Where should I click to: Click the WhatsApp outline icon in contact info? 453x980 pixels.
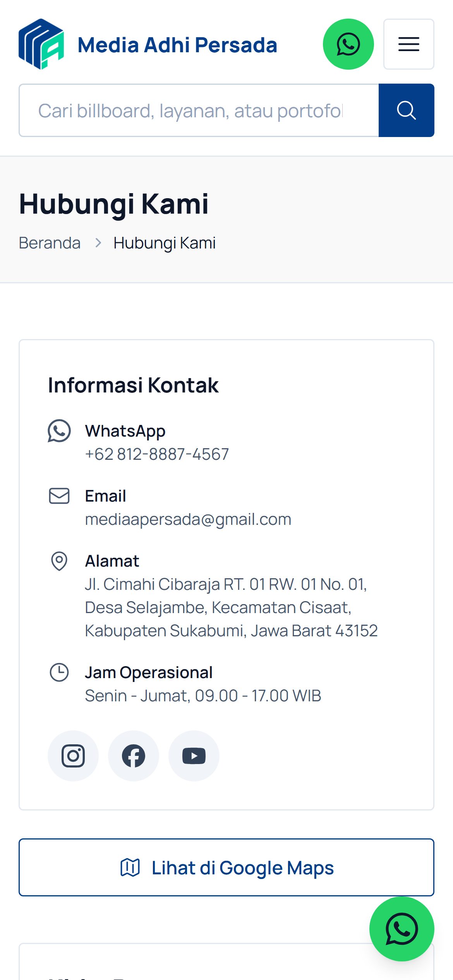[x=59, y=431]
